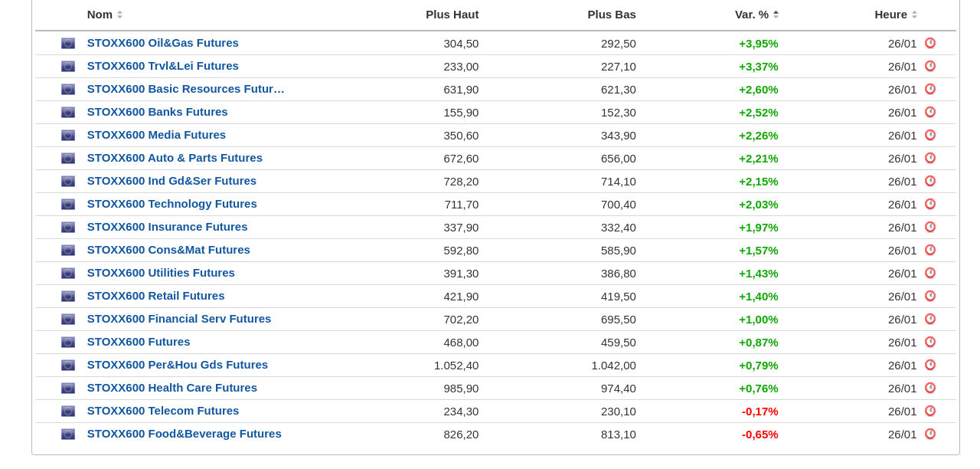The image size is (980, 469).
Task: Click the flag icon beside STOXX600 Retail Futures
Action: click(x=68, y=297)
